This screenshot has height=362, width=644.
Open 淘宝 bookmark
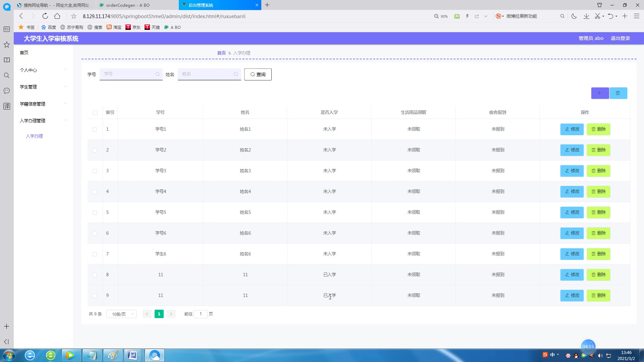point(114,27)
